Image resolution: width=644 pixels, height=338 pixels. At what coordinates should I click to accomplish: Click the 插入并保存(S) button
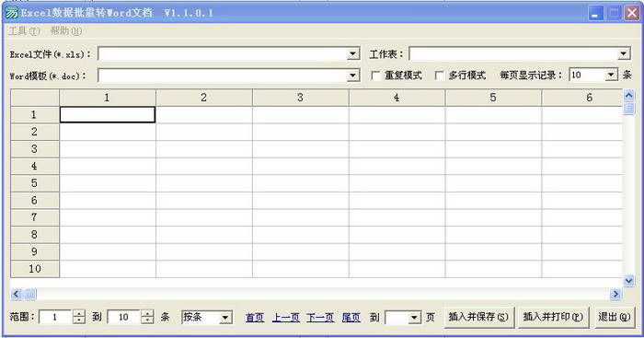[x=479, y=317]
